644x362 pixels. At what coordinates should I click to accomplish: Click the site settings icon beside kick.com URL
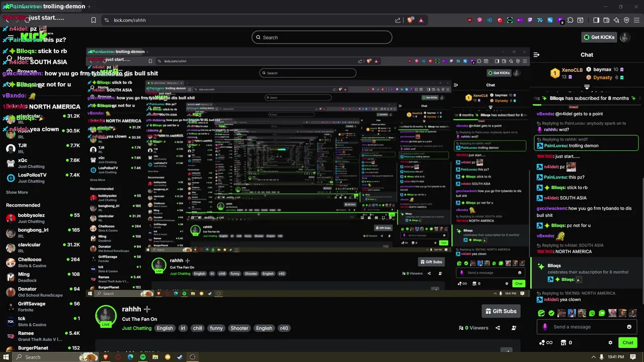[x=106, y=20]
